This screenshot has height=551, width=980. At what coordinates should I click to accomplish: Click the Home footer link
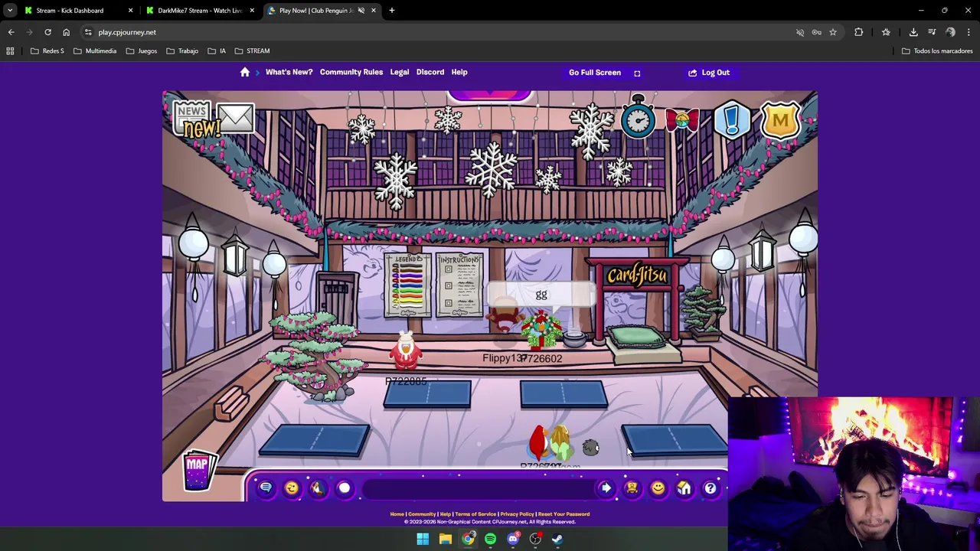(397, 514)
